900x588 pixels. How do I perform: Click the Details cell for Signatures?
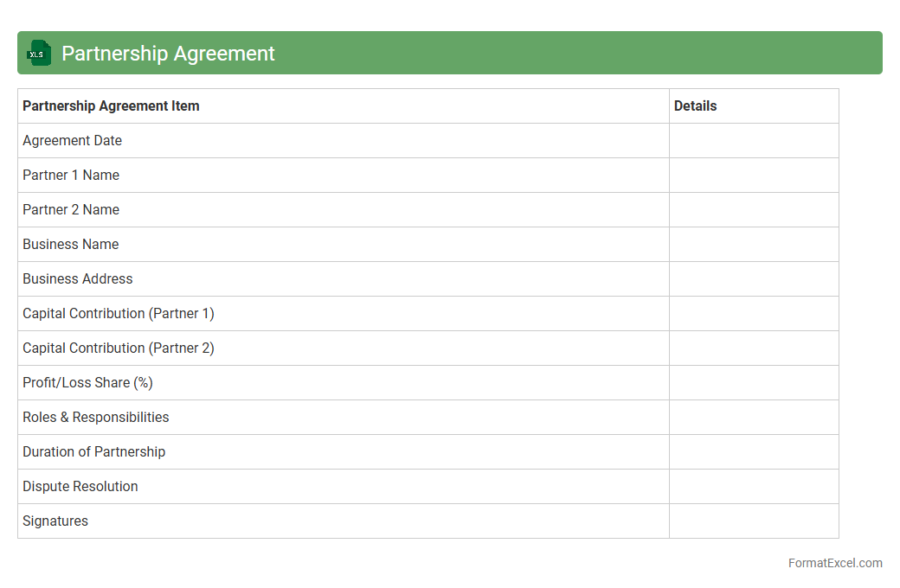coord(754,521)
